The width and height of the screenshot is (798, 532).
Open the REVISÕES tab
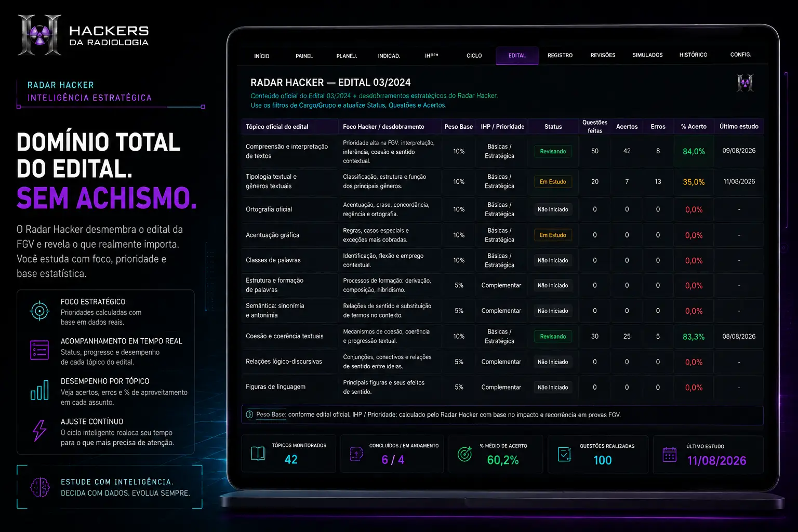pyautogui.click(x=603, y=55)
